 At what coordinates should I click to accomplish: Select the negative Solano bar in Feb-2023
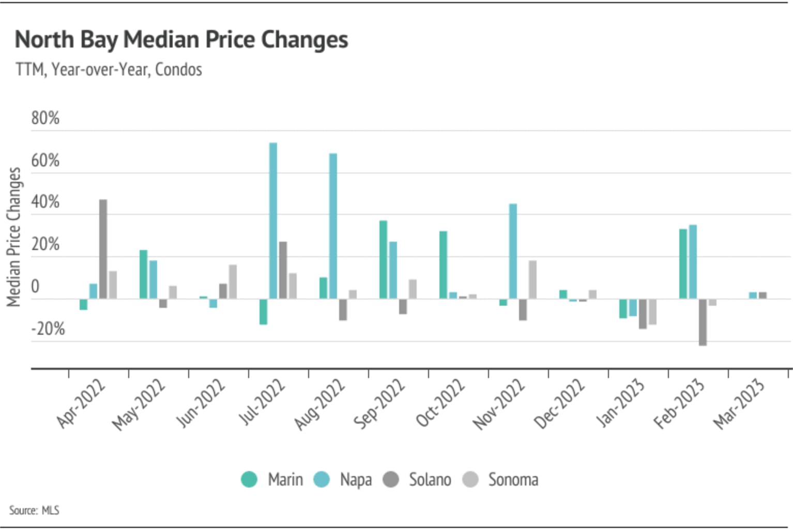click(703, 322)
